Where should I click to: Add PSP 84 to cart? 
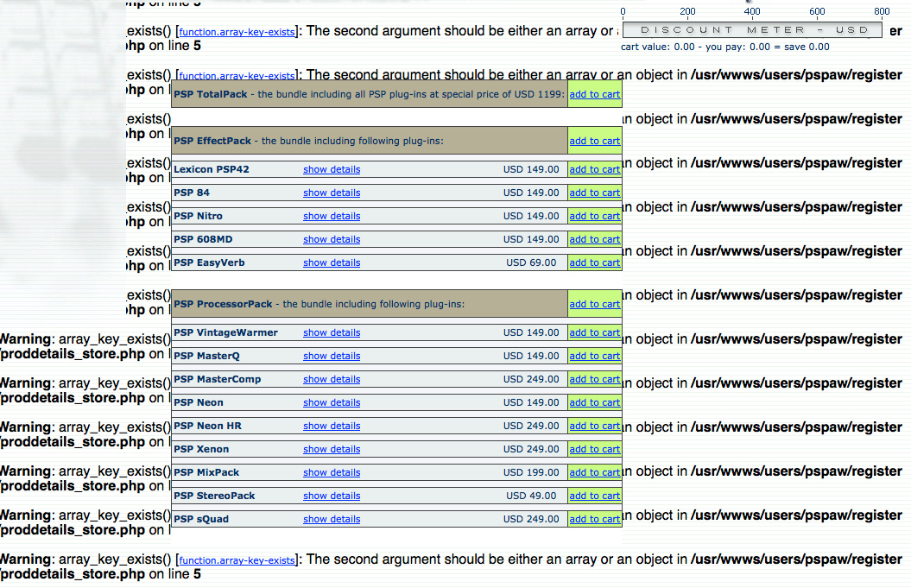(594, 193)
